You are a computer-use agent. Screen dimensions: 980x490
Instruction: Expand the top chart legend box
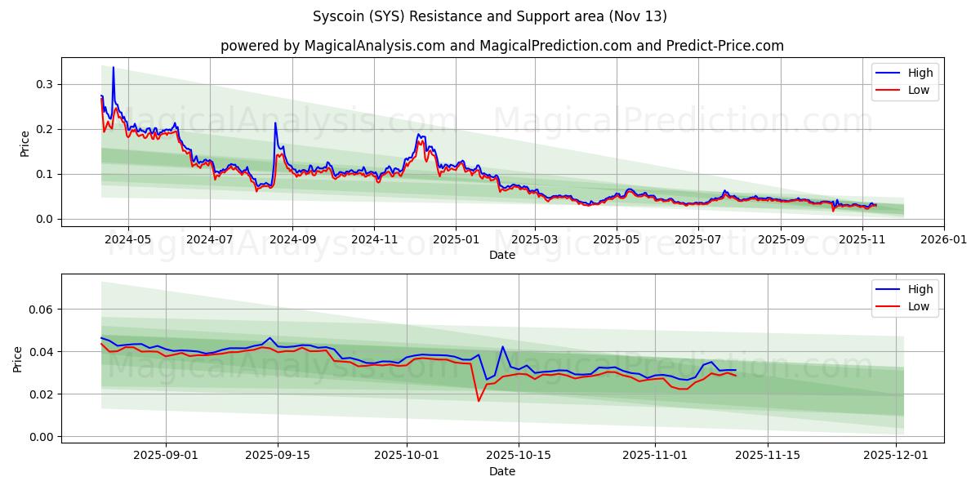pos(906,81)
